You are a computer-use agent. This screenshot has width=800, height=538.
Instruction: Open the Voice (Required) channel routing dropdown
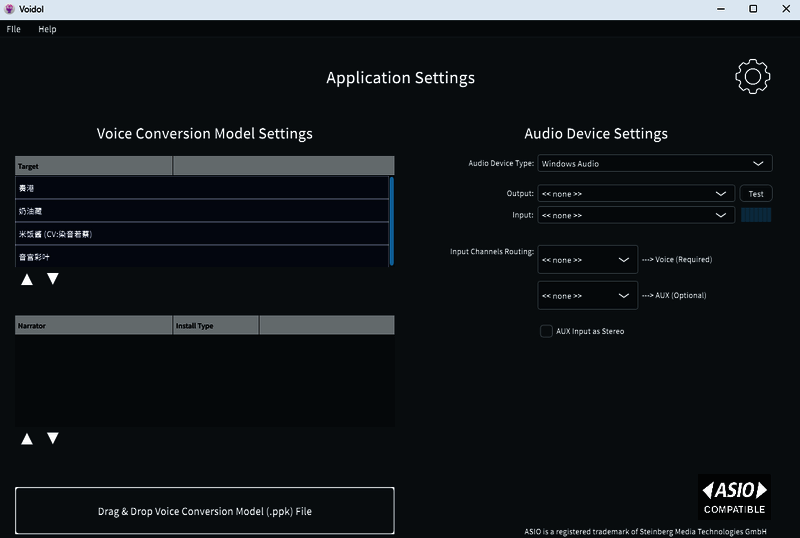[587, 260]
